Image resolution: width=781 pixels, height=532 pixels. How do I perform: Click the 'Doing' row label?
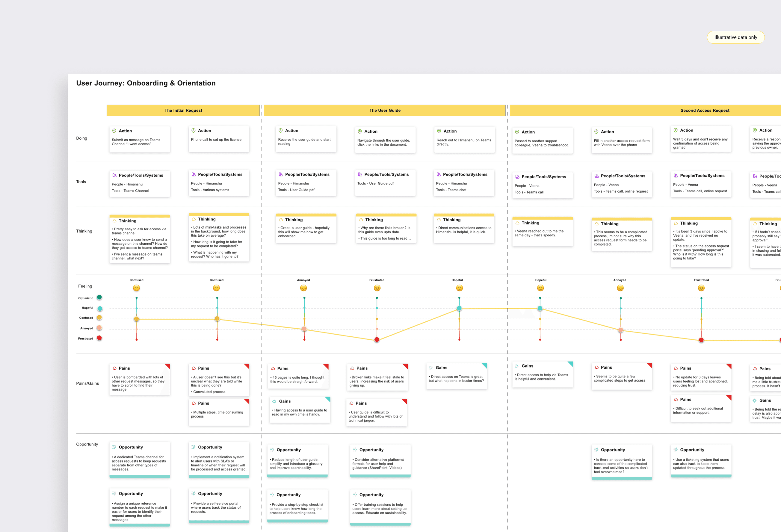click(x=82, y=138)
